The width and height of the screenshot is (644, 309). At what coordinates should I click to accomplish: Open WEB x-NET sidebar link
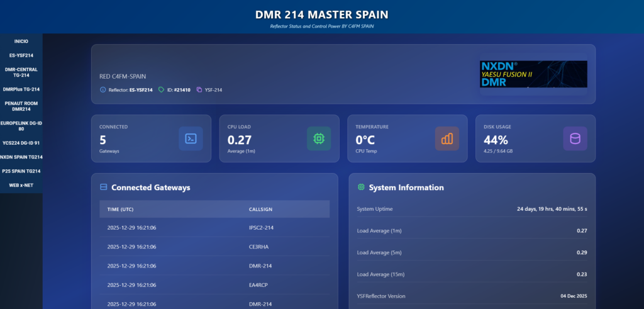point(21,185)
